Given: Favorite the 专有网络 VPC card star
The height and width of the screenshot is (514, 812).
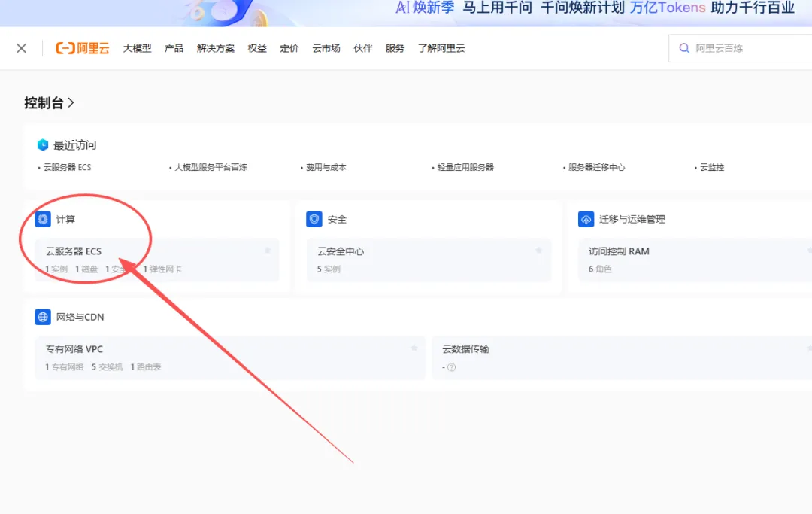Looking at the screenshot, I should coord(414,348).
